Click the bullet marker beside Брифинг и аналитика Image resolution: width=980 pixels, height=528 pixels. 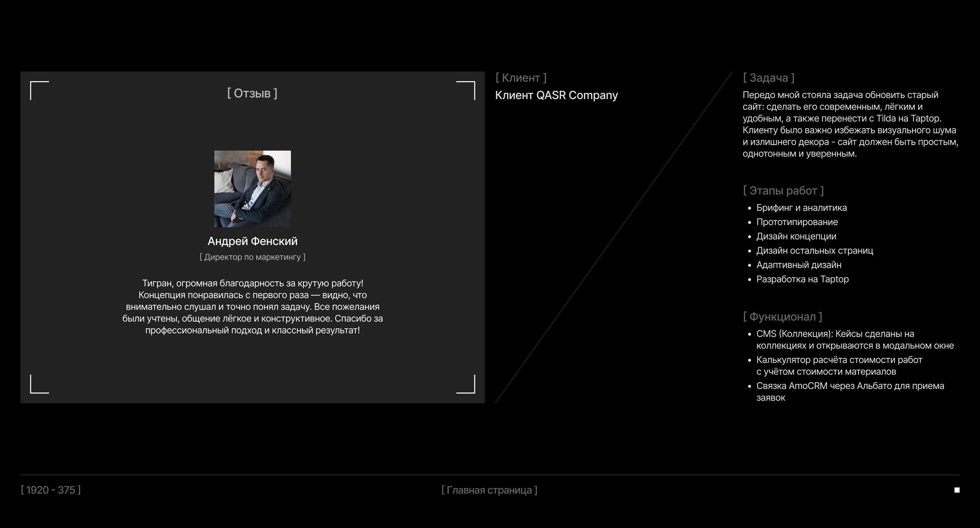point(750,208)
